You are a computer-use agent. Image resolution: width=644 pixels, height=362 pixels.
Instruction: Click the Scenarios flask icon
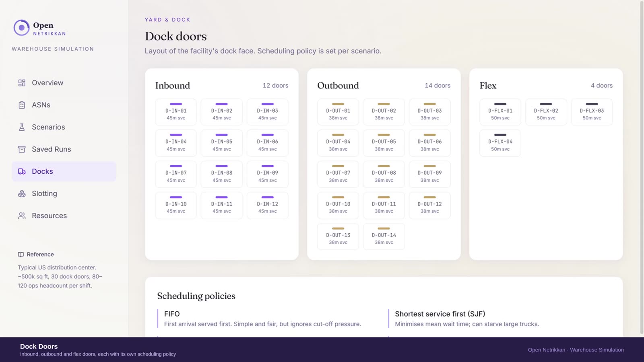pyautogui.click(x=22, y=127)
